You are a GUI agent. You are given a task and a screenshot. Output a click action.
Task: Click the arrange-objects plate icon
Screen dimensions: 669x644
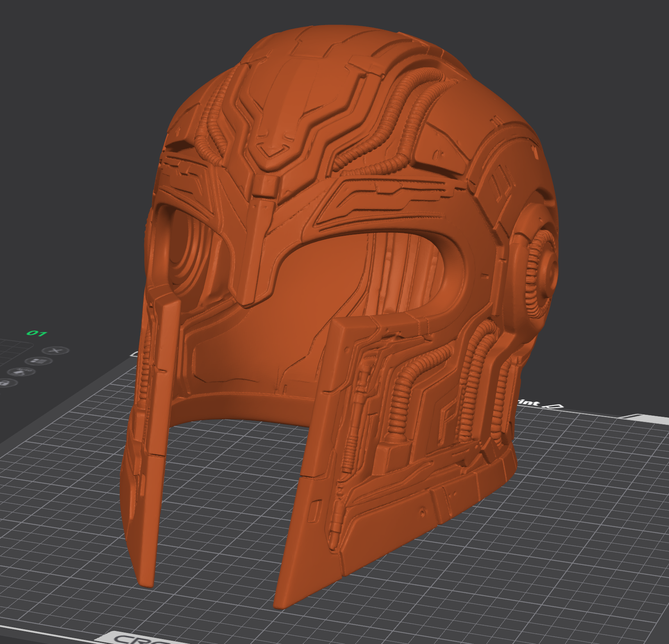coord(39,361)
